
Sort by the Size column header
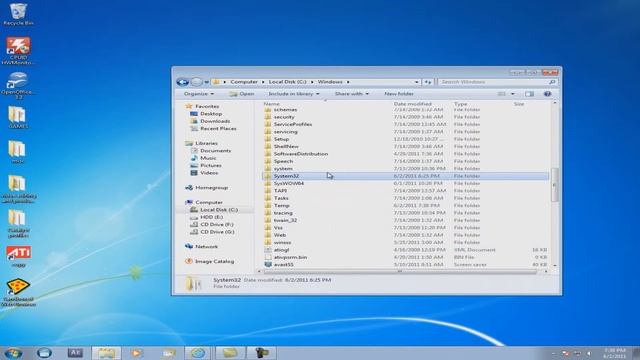(x=519, y=104)
